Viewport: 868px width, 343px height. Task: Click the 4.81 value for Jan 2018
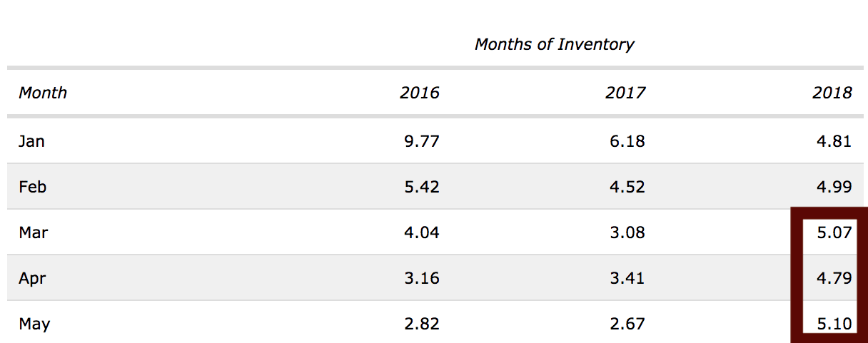click(834, 141)
